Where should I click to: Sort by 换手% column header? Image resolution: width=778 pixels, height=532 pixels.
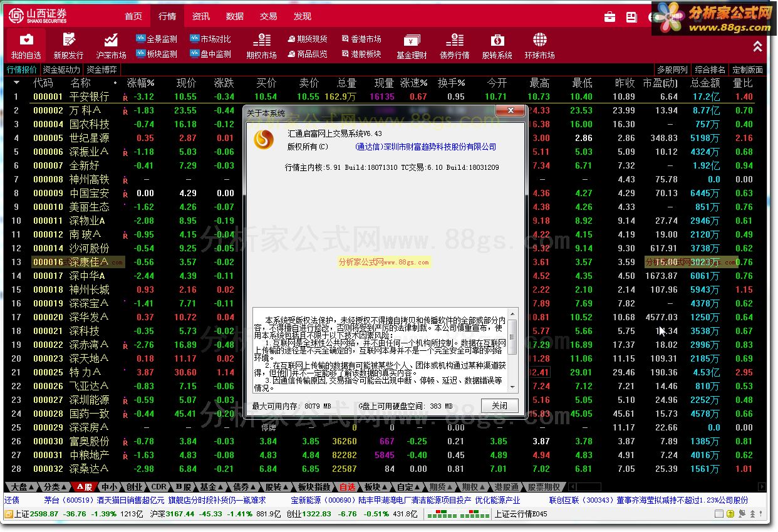451,83
